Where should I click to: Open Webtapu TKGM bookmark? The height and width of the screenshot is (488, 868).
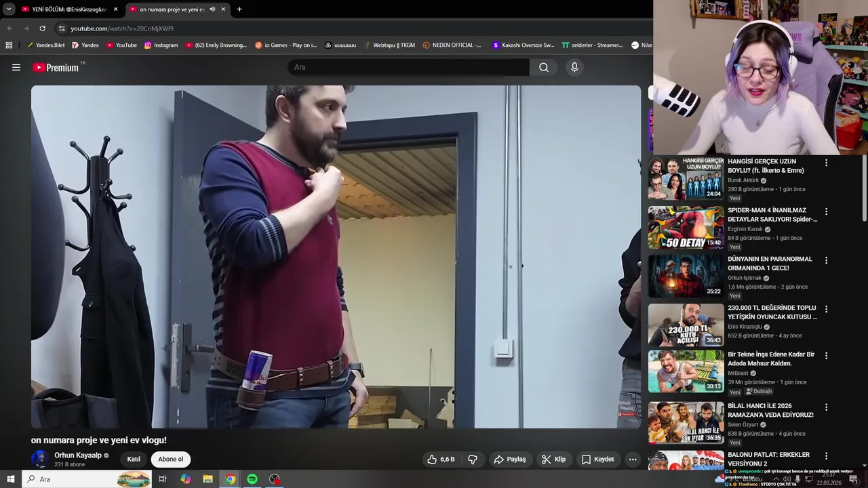click(389, 45)
